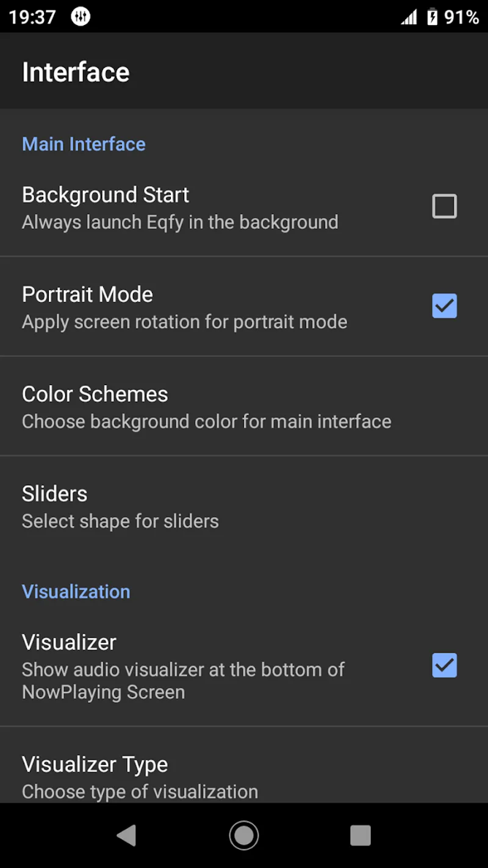This screenshot has height=868, width=488.
Task: Tap the Main Interface section header
Action: pyautogui.click(x=84, y=144)
